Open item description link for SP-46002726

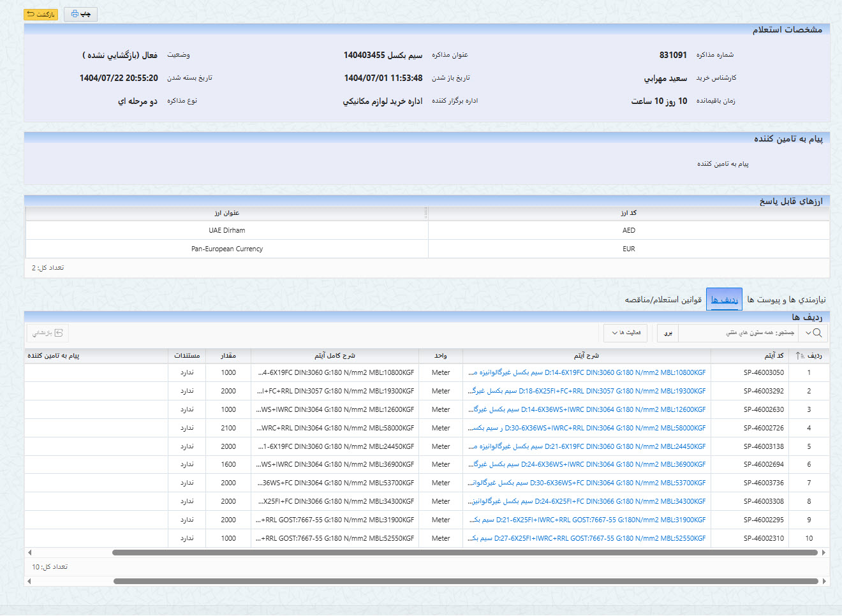click(587, 429)
